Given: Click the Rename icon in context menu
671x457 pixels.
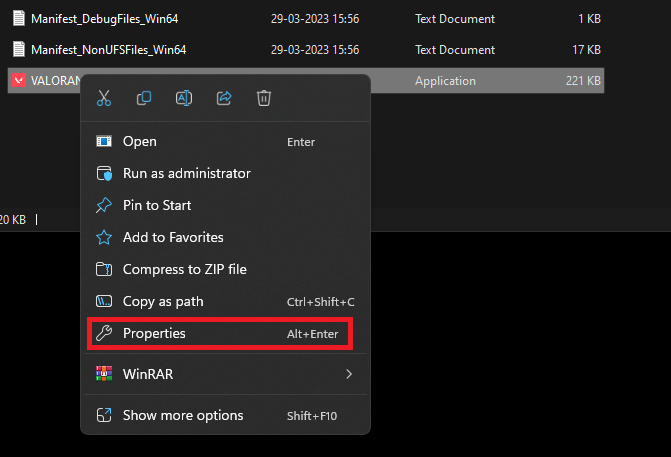Looking at the screenshot, I should tap(184, 98).
